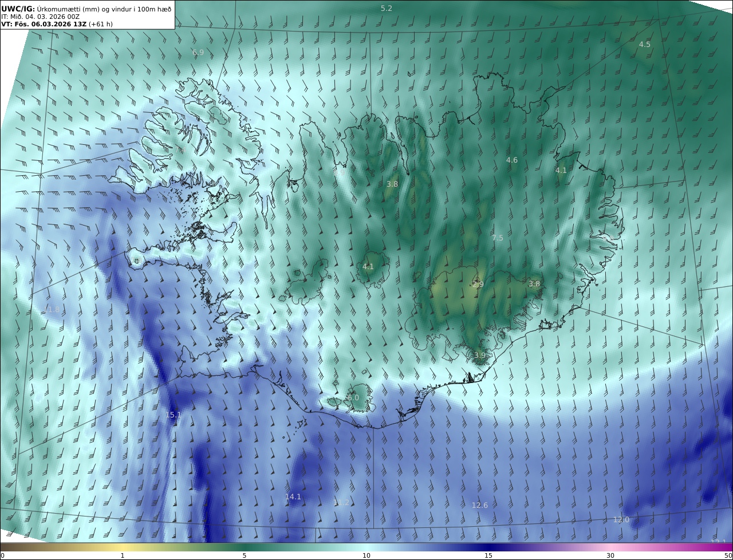
Task: Select the 30 tick on the colour scale
Action: click(x=610, y=555)
